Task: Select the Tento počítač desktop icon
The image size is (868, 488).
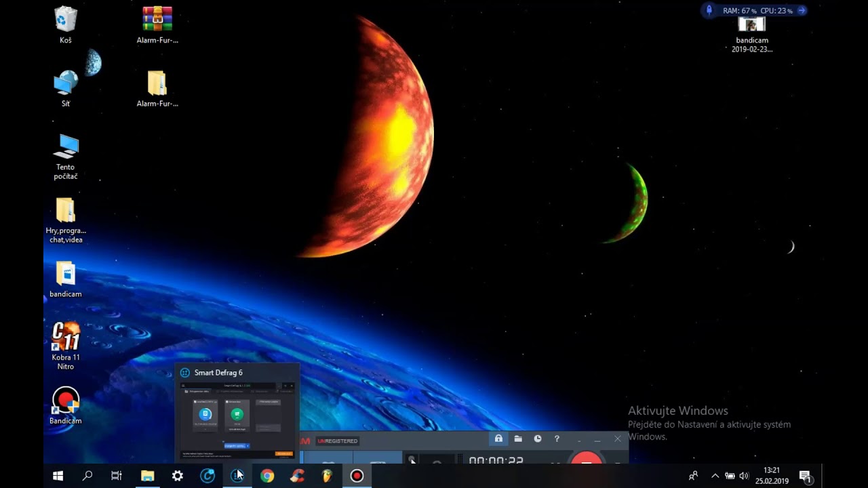Action: (x=66, y=157)
